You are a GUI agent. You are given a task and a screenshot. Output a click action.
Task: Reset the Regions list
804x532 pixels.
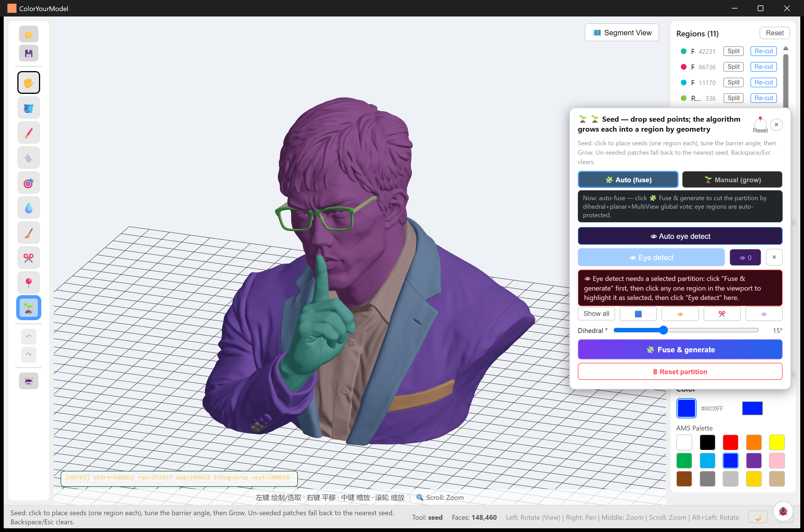coord(774,33)
